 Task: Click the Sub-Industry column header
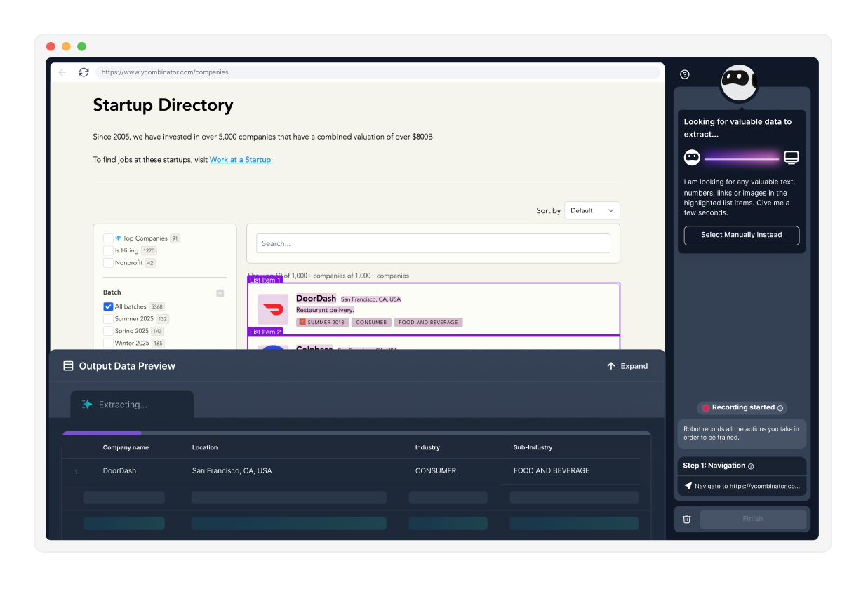pos(533,447)
